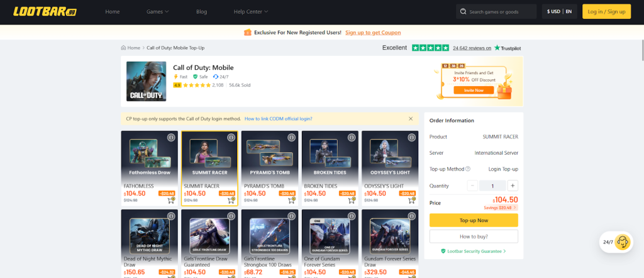Open info icon on One of Gundam card

(352, 216)
